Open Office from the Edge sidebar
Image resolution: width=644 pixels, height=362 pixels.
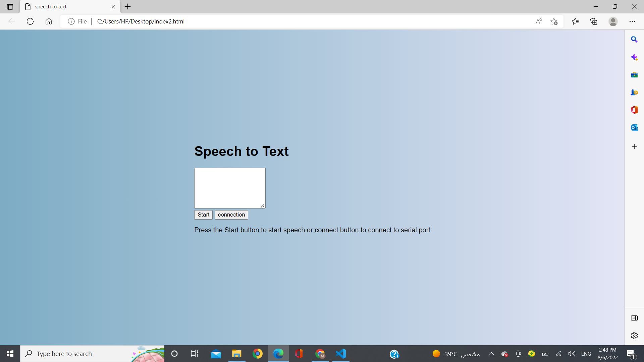(634, 110)
